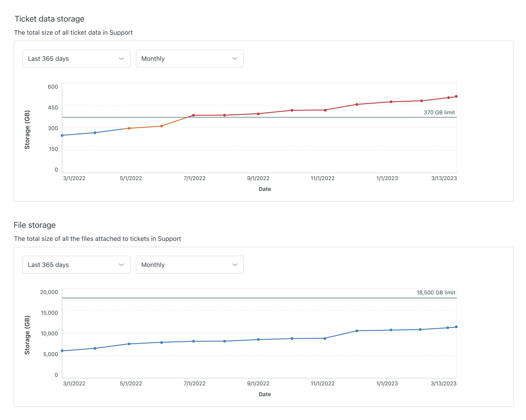The height and width of the screenshot is (420, 526).
Task: Click chevron on File storage Monthly selector
Action: click(x=235, y=264)
